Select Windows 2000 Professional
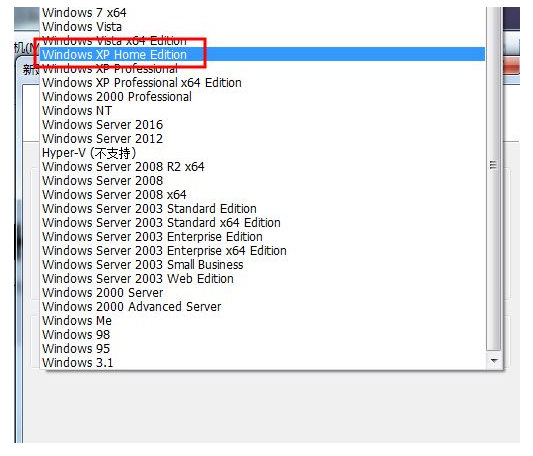 click(x=262, y=97)
